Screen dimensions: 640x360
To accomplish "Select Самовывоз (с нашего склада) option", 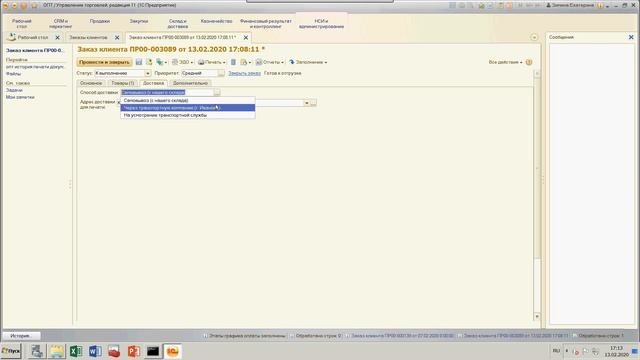I will tap(187, 100).
